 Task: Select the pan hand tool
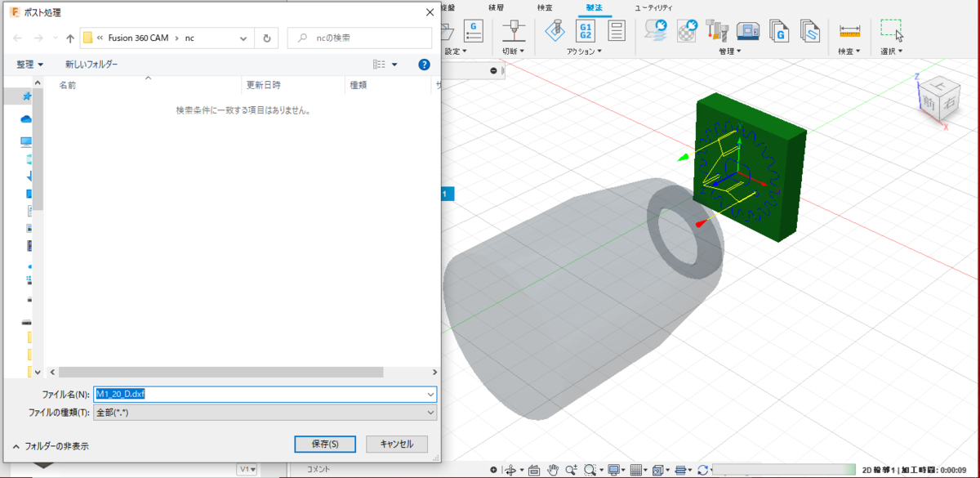coord(552,470)
